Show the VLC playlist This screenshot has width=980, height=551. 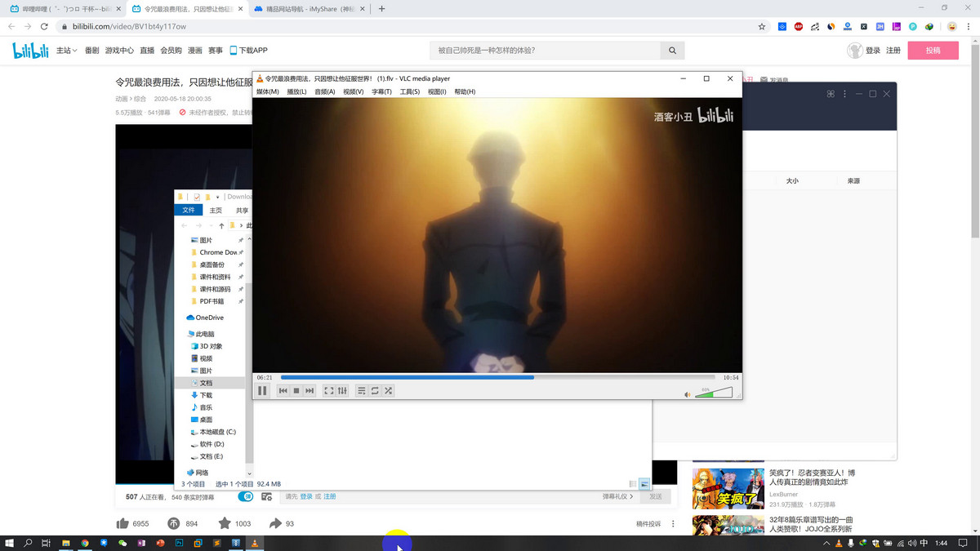[361, 391]
